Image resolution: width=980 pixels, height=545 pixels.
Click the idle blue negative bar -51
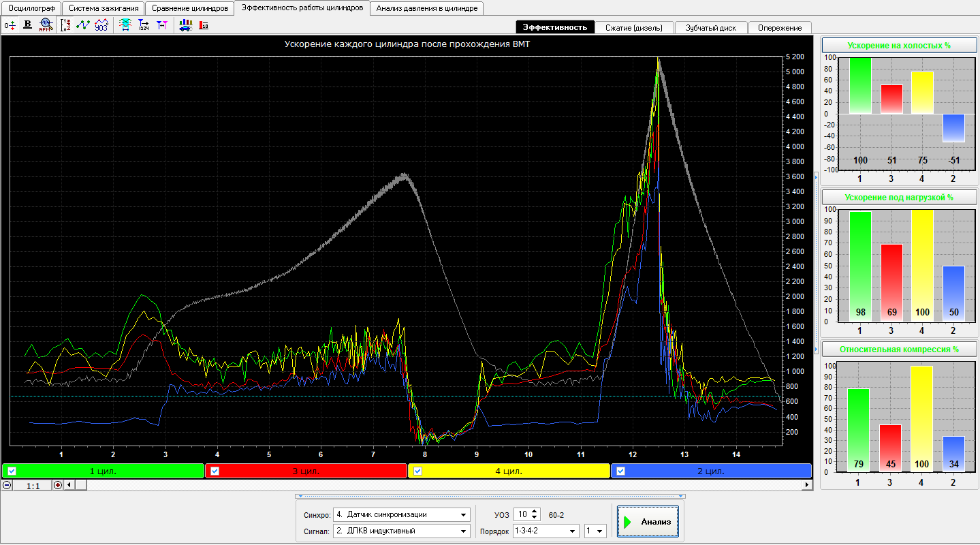pyautogui.click(x=953, y=128)
